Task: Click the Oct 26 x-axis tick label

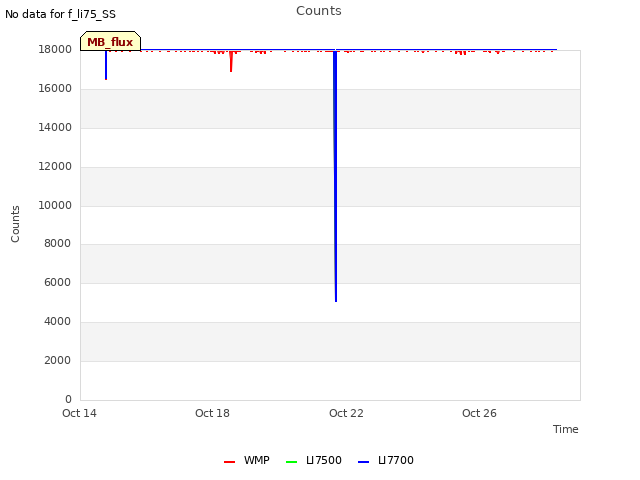Action: [479, 413]
